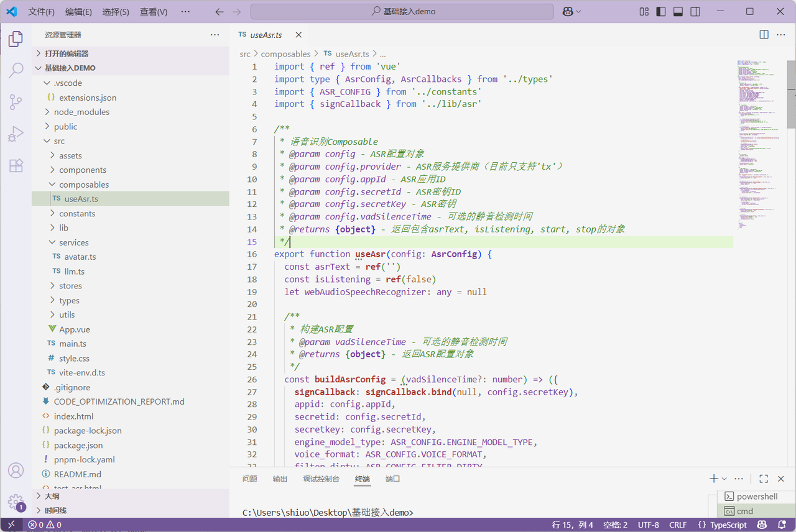Open the Search view in activity bar
This screenshot has height=532, width=796.
point(16,70)
